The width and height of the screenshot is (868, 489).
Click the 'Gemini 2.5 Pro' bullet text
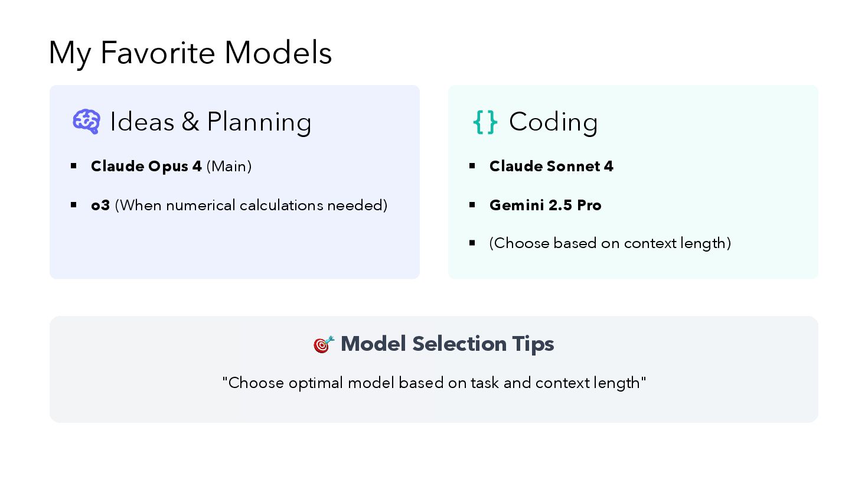click(x=545, y=205)
